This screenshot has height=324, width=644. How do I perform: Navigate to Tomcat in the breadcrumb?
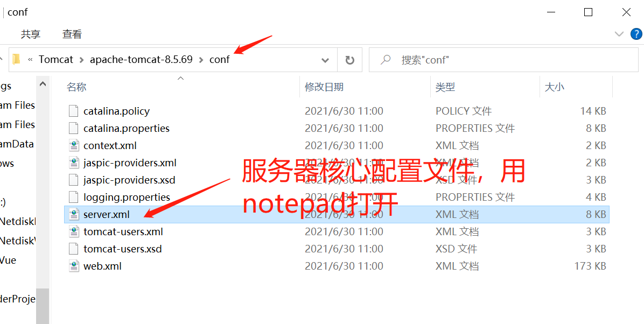pyautogui.click(x=56, y=60)
